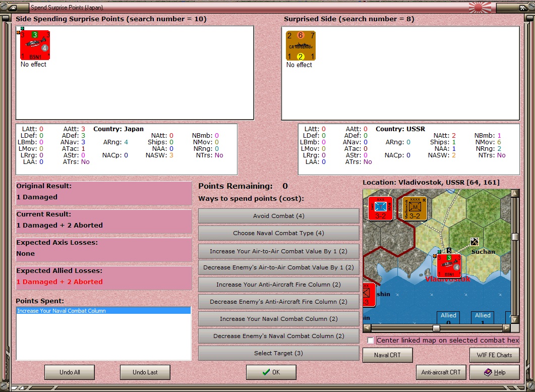Confirm with the green checkmark OK button

[271, 372]
